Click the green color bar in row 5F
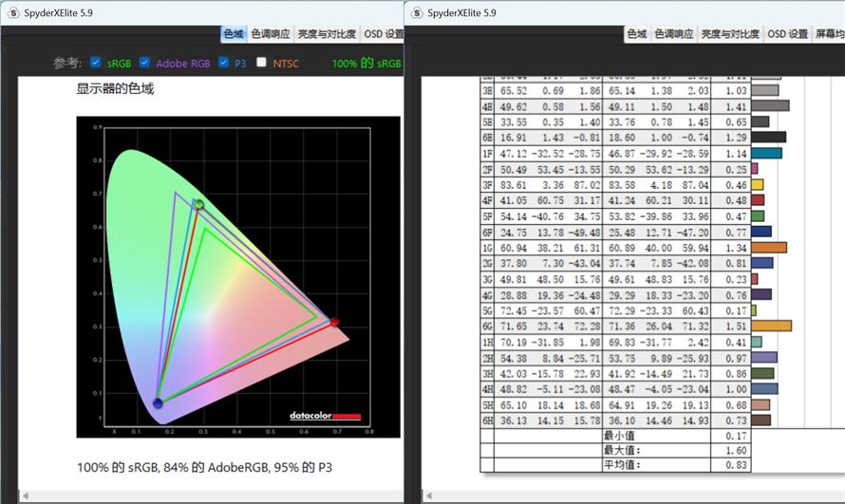The height and width of the screenshot is (504, 845). pyautogui.click(x=758, y=216)
